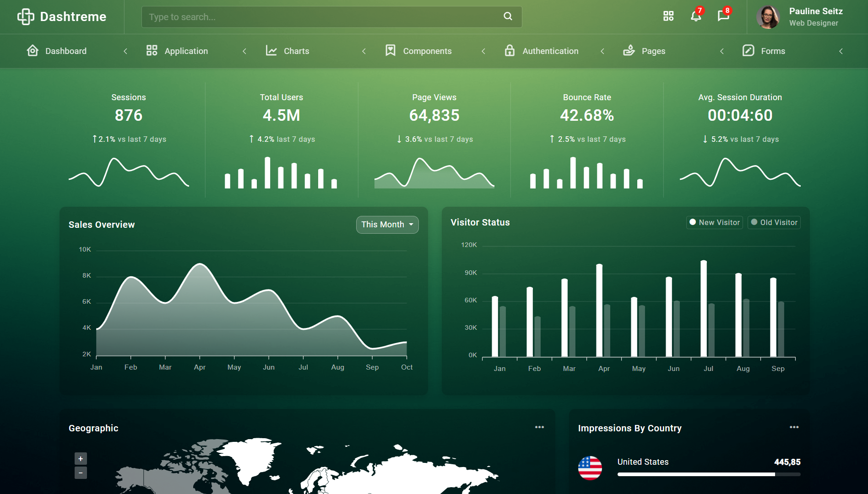Image resolution: width=868 pixels, height=494 pixels.
Task: Open Geographic card options menu
Action: pos(539,427)
